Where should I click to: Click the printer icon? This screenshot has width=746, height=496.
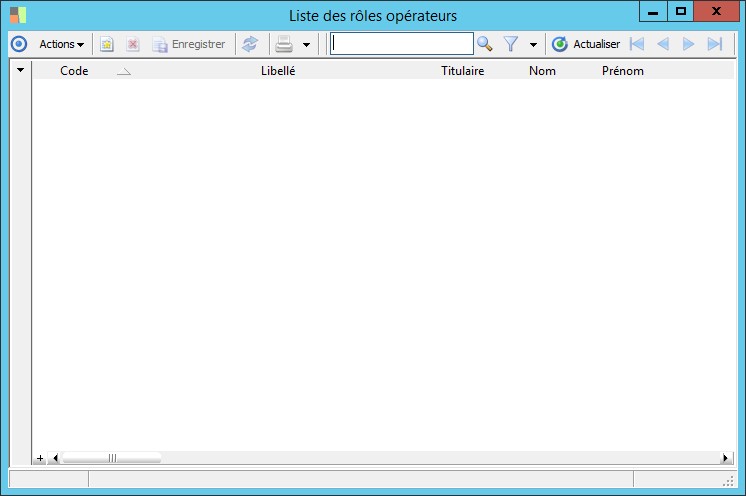284,44
